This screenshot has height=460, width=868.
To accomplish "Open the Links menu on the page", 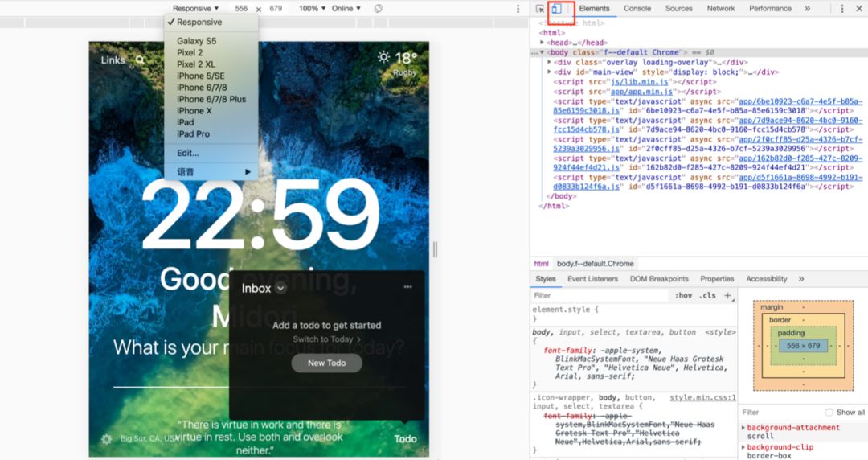I will [113, 60].
